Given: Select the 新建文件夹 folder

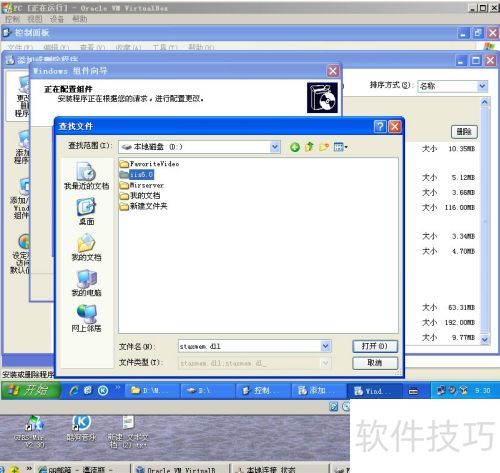Looking at the screenshot, I should 144,206.
